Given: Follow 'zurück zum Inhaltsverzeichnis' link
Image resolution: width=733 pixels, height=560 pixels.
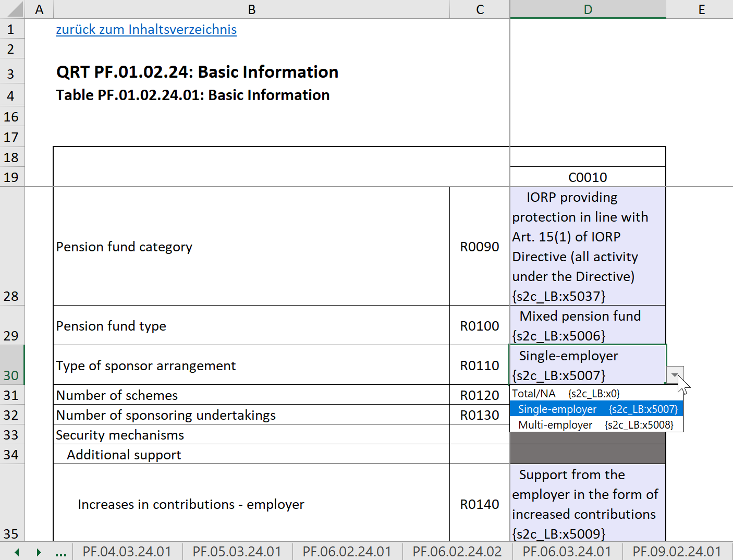Looking at the screenshot, I should [x=146, y=30].
